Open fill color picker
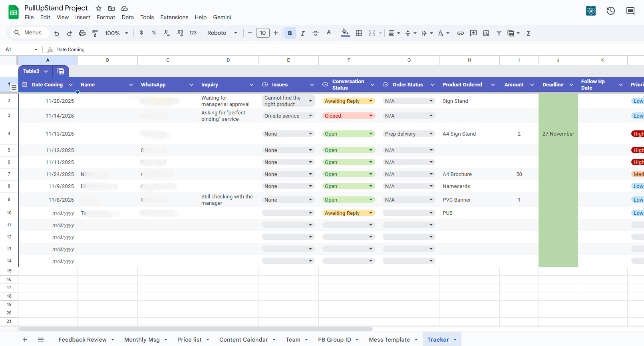 point(346,33)
